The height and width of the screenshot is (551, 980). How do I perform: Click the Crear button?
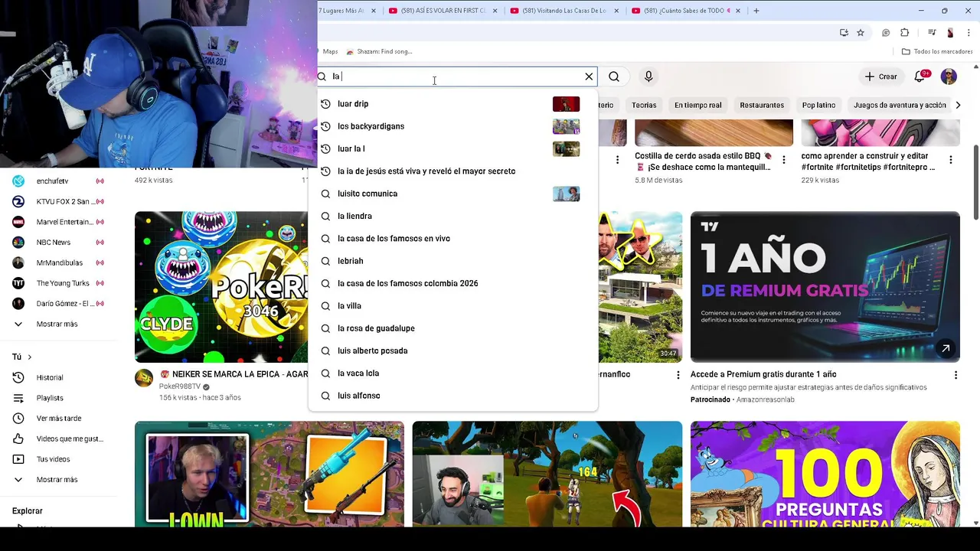click(x=880, y=77)
